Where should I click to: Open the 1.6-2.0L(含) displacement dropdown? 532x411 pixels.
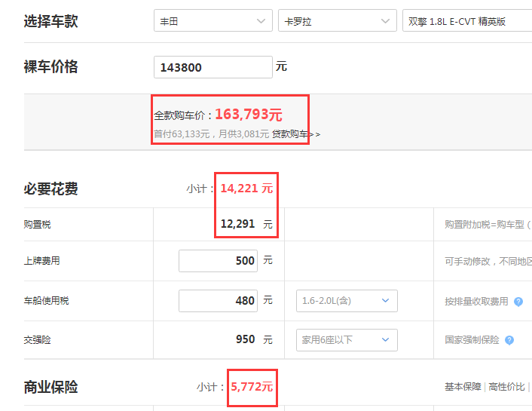(347, 301)
